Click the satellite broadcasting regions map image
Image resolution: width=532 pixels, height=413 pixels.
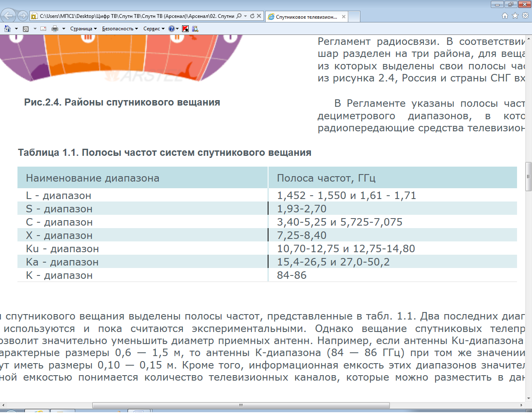(x=122, y=58)
